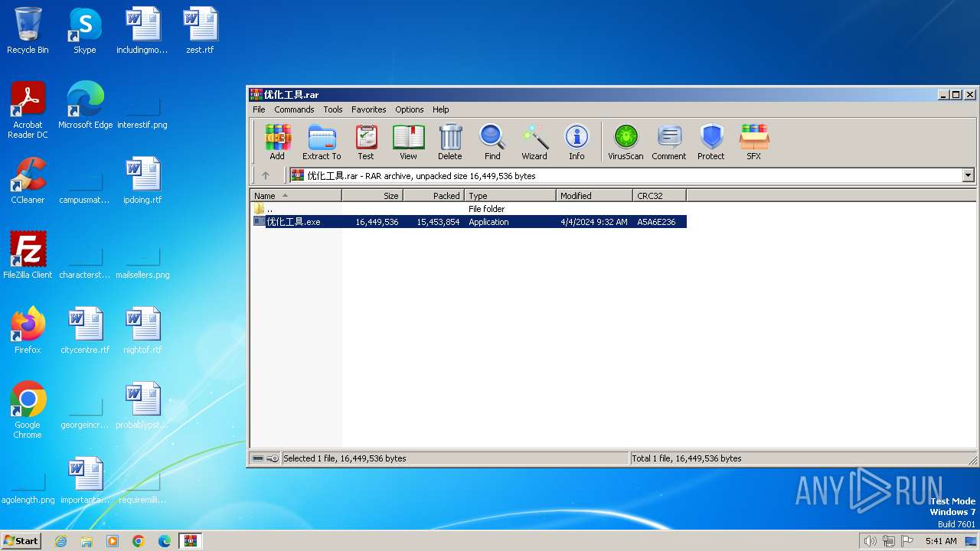Run VirusScan from the toolbar
The height and width of the screenshot is (551, 980).
pos(626,142)
